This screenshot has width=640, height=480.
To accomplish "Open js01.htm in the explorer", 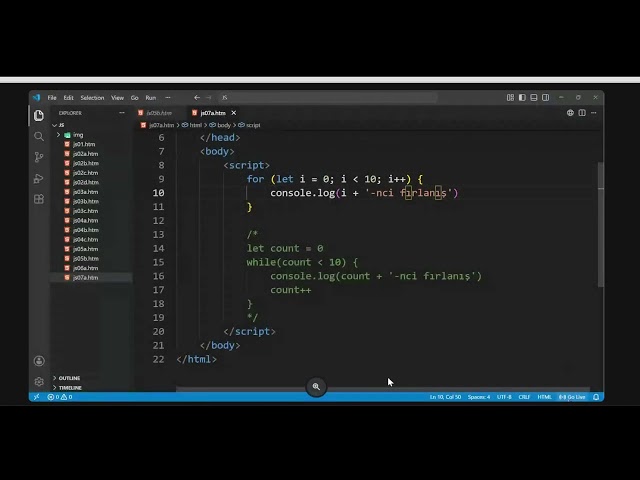I will click(x=84, y=144).
